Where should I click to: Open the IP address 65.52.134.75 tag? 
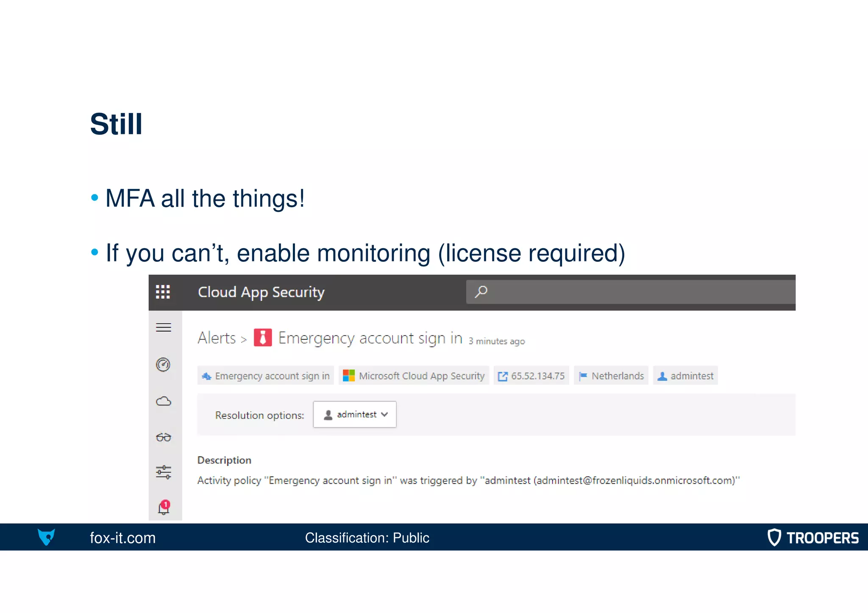pyautogui.click(x=531, y=376)
